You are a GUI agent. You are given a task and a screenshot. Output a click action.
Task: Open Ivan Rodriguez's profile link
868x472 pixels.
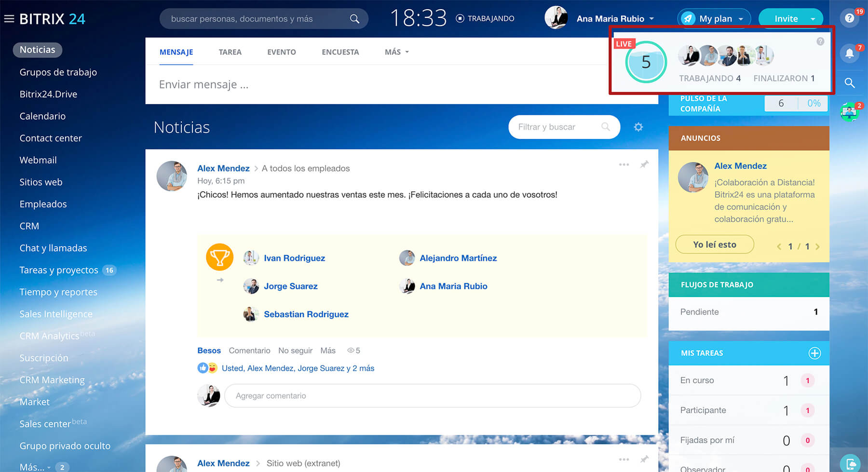point(294,258)
